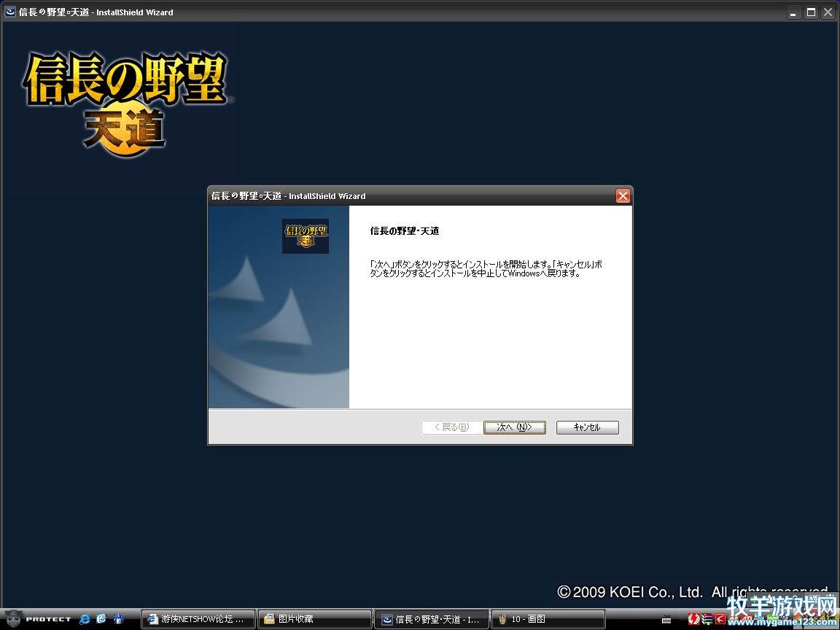This screenshot has height=630, width=840.
Task: Switch to 游侠NETSHOW论坛 taskbar window
Action: point(198,619)
